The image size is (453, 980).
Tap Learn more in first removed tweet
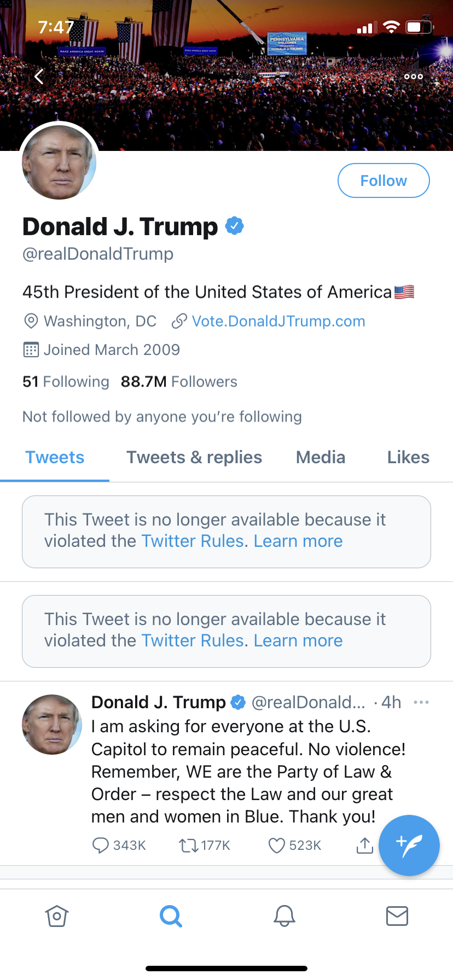point(298,541)
